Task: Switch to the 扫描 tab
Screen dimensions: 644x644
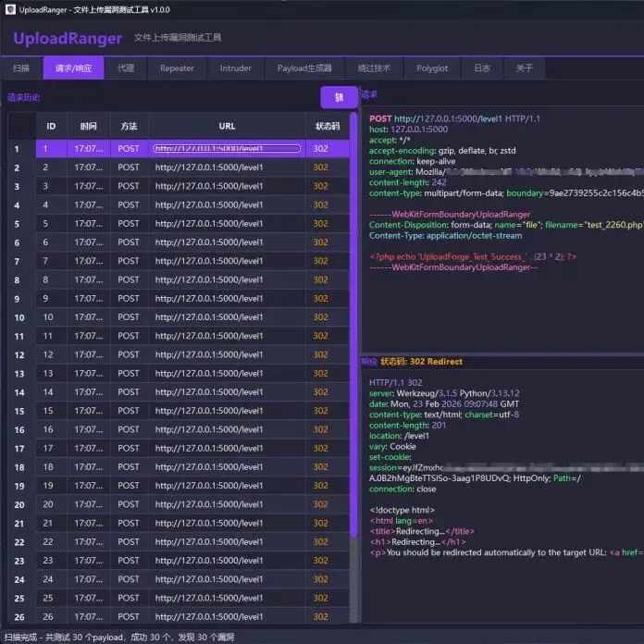Action: click(21, 68)
